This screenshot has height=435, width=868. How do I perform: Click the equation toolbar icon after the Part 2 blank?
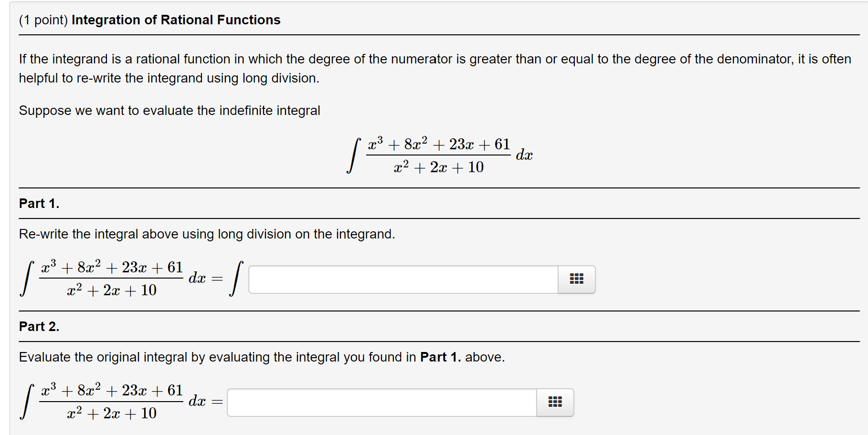coord(555,402)
